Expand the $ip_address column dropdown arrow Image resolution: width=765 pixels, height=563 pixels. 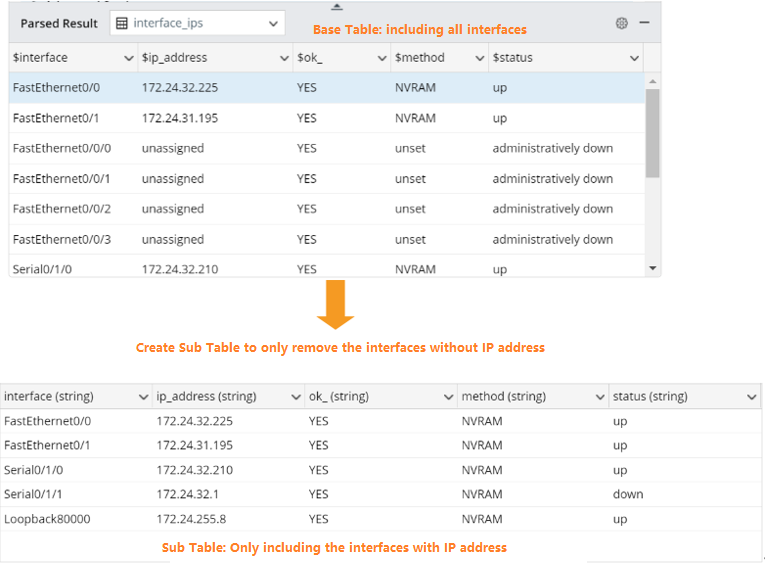click(283, 58)
